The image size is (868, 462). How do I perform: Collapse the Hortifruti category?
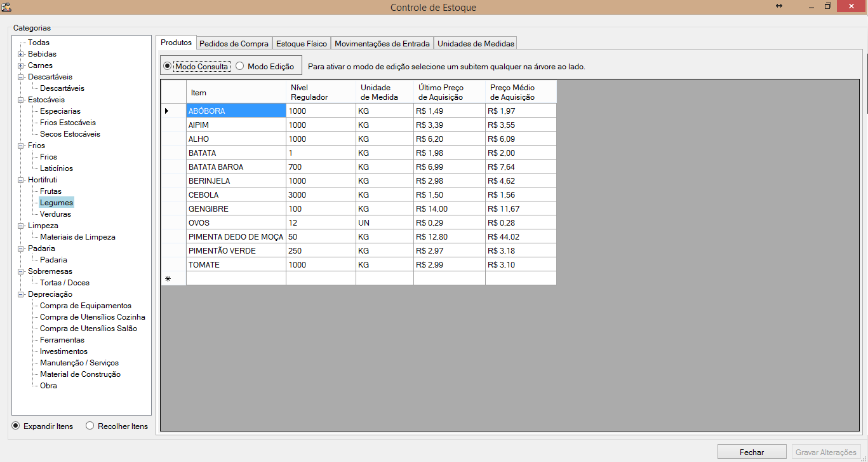tap(21, 180)
